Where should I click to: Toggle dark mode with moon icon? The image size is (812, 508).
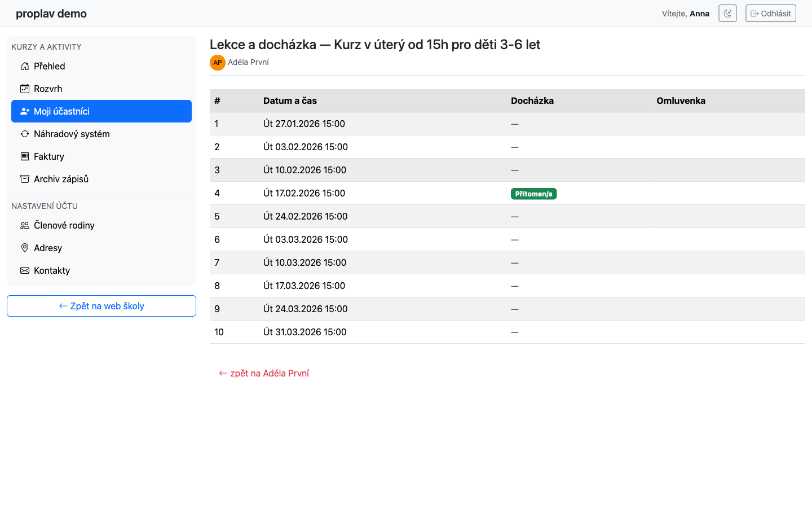click(x=727, y=14)
